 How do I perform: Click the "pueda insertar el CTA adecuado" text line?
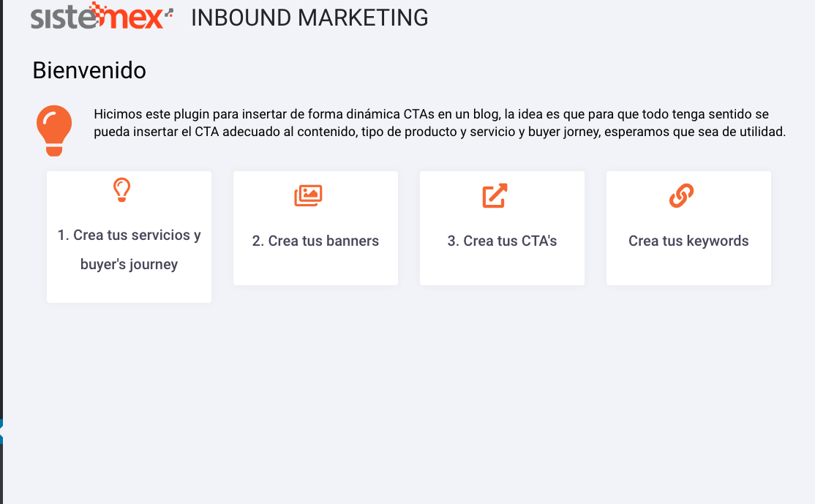click(x=440, y=132)
